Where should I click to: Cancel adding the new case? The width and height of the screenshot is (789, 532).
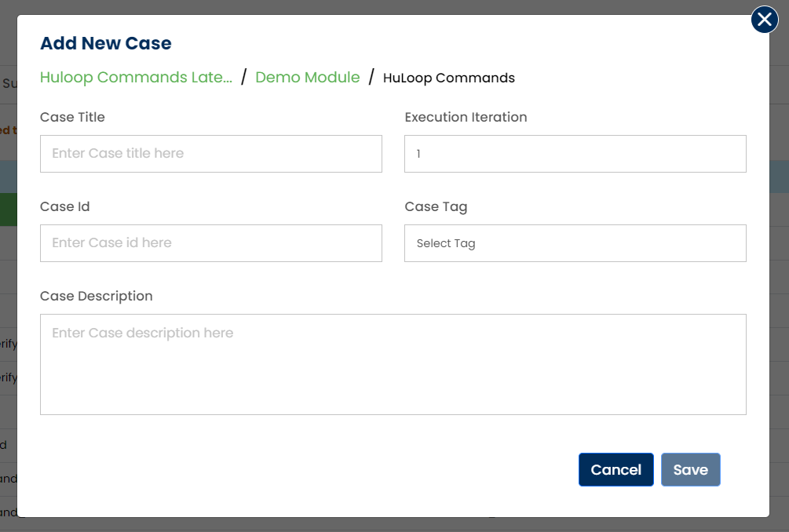tap(616, 469)
